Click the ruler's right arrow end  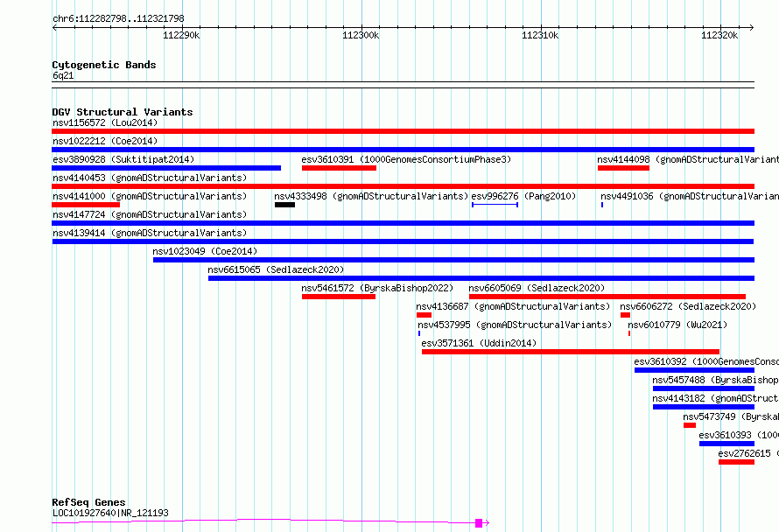[752, 27]
